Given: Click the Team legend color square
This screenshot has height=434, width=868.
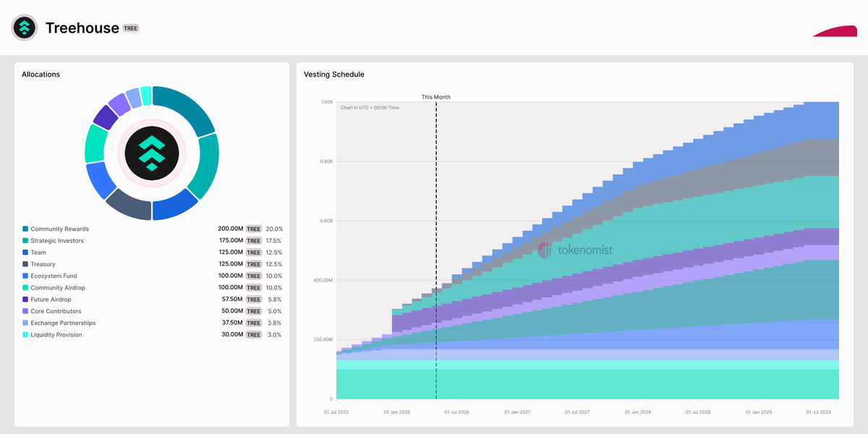Looking at the screenshot, I should (x=25, y=252).
